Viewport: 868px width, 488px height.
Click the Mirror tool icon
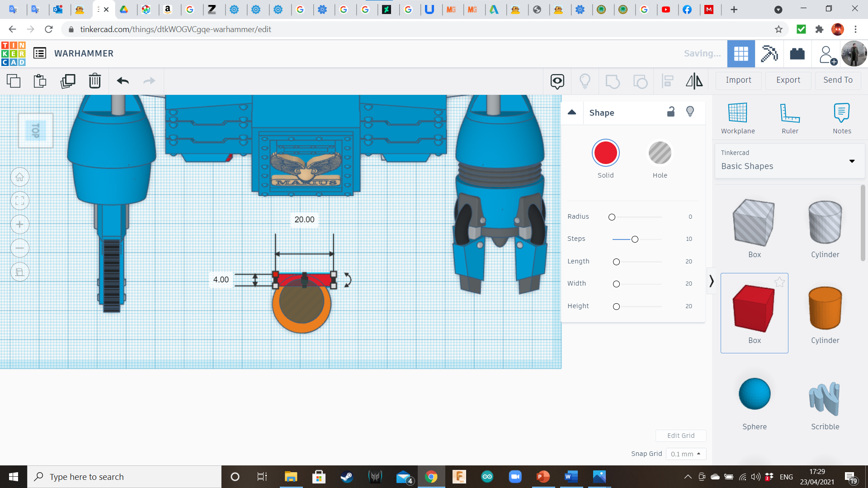click(x=694, y=81)
